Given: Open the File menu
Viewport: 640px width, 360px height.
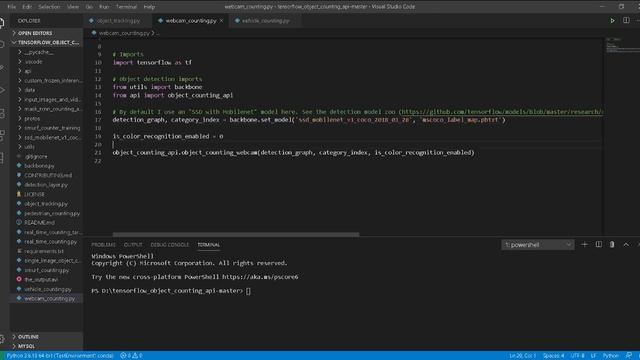Looking at the screenshot, I should 11,7.
